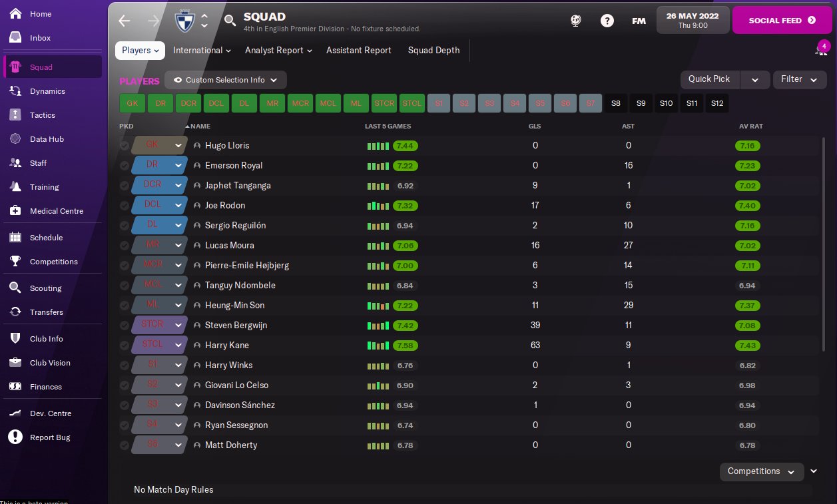Screen dimensions: 837x504
Task: Toggle picked checkmark for Joe Rodon
Action: tap(125, 206)
